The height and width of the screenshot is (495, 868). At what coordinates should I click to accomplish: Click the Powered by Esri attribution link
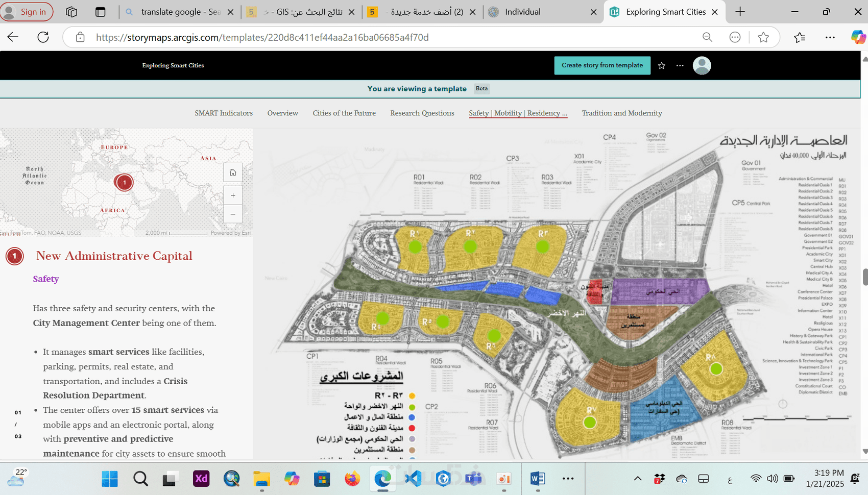point(231,233)
